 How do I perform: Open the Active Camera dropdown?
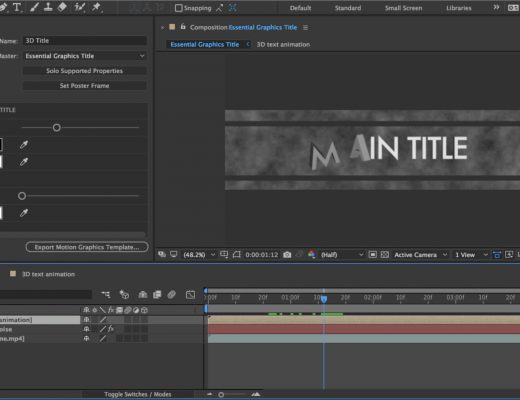(420, 255)
